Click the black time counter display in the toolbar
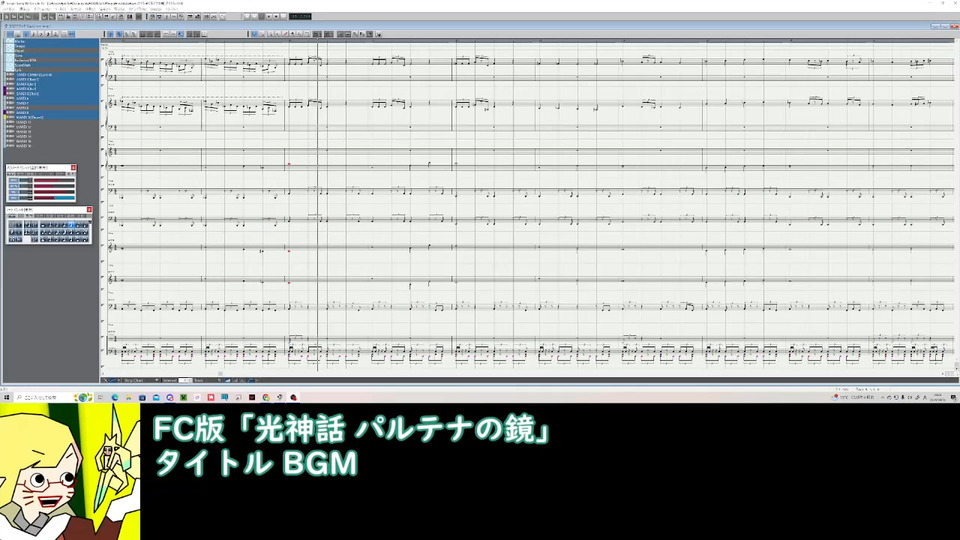This screenshot has width=960, height=540. tap(300, 17)
